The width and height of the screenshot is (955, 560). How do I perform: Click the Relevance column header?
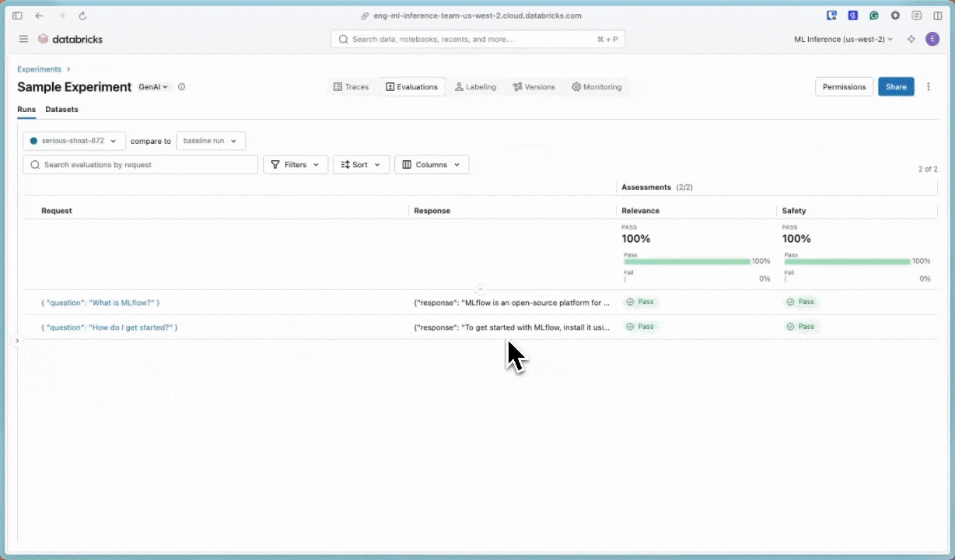click(640, 211)
